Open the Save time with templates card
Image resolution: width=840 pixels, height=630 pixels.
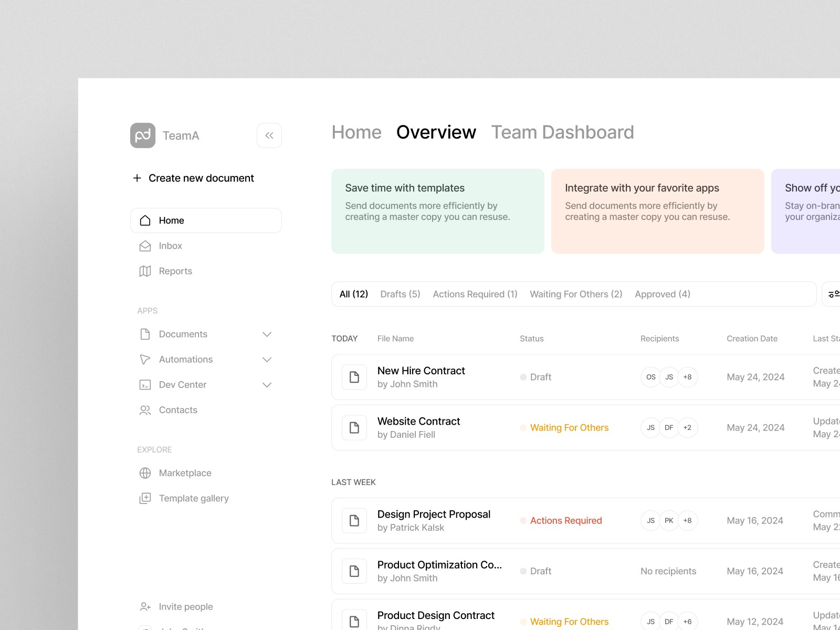pos(438,211)
